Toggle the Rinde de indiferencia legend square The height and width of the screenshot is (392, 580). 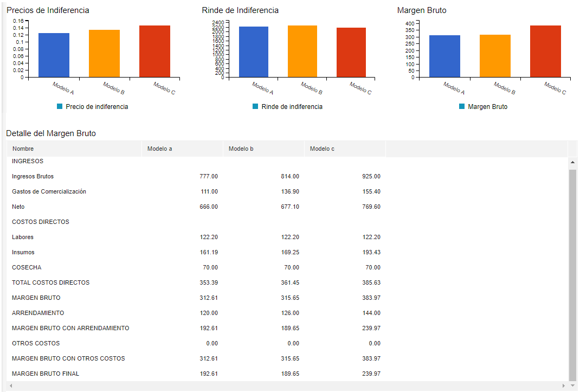point(255,107)
